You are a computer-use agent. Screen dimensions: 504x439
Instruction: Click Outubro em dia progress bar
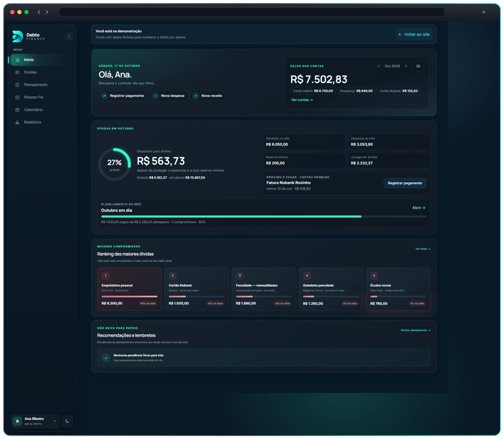pyautogui.click(x=264, y=217)
